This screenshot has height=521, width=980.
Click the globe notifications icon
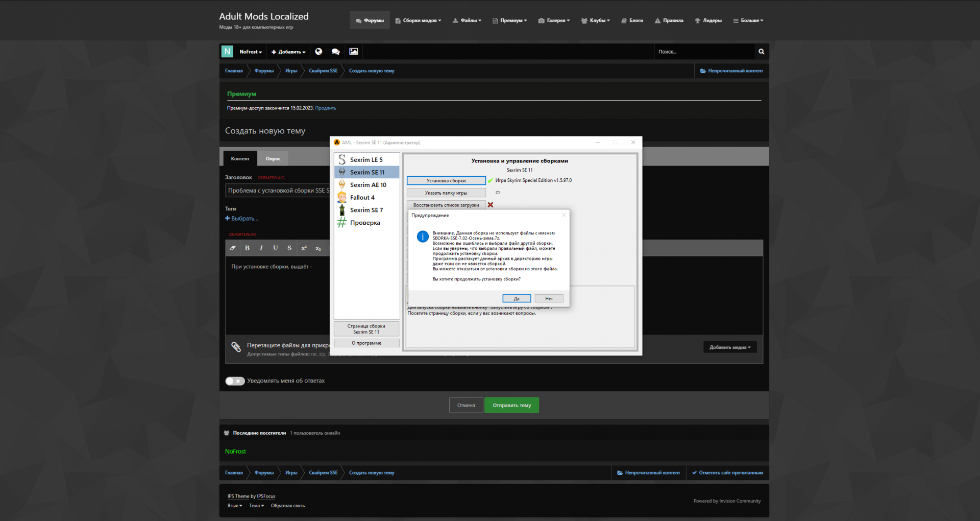[318, 52]
